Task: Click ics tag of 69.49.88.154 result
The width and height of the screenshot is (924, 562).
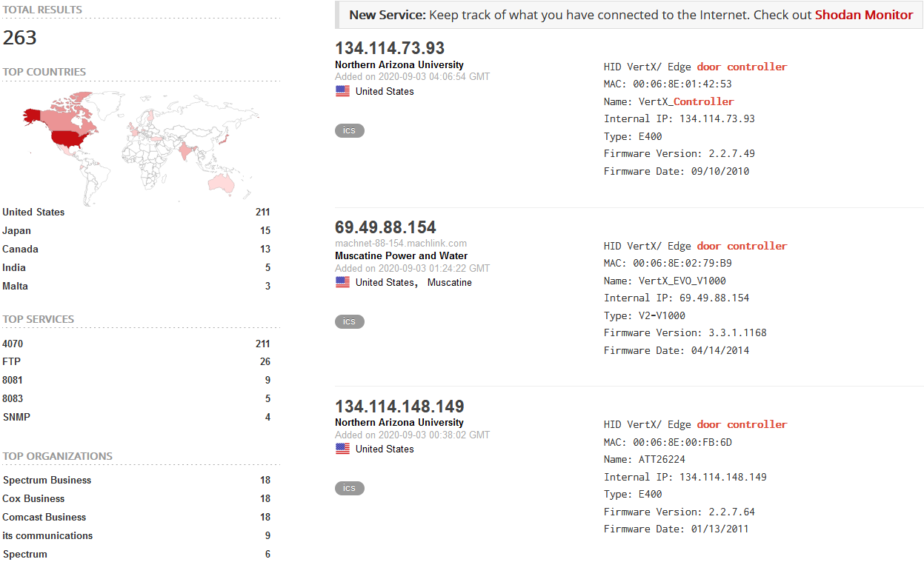Action: 350,321
